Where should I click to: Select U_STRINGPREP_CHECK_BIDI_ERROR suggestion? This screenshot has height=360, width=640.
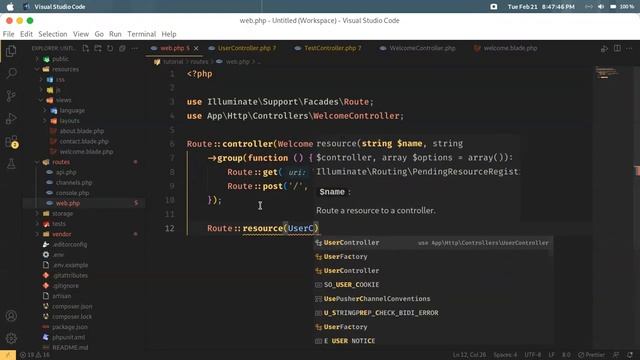pos(433,313)
